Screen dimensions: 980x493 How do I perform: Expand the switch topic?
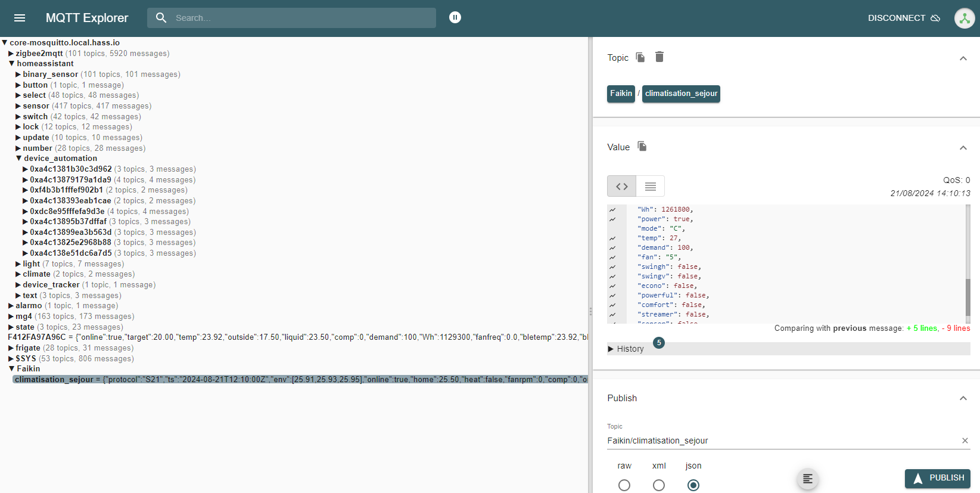18,117
